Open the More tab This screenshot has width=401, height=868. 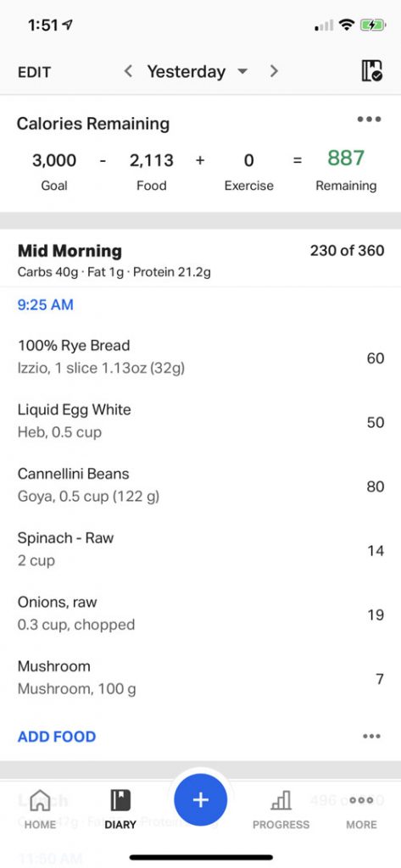(361, 810)
